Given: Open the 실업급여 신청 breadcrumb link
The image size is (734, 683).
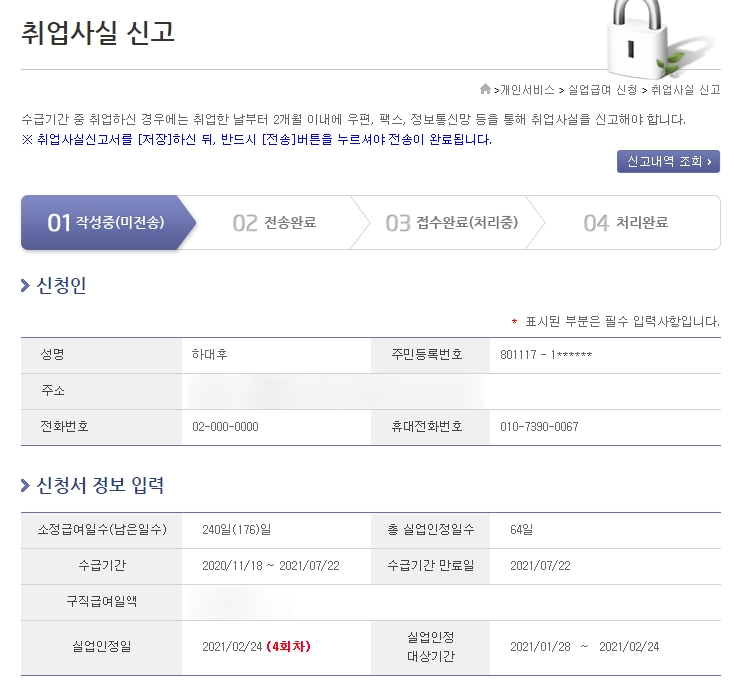Looking at the screenshot, I should point(602,89).
